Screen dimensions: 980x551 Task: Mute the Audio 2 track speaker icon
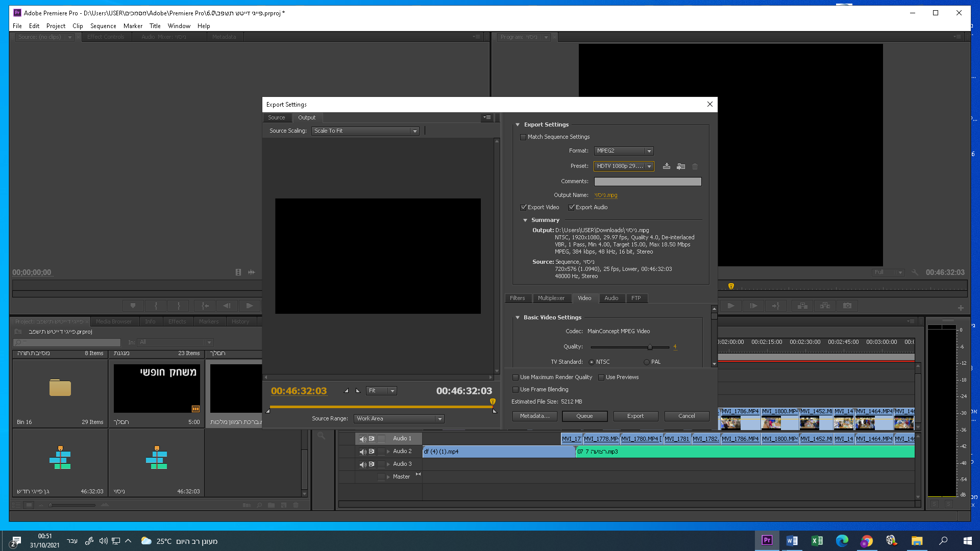pyautogui.click(x=362, y=452)
